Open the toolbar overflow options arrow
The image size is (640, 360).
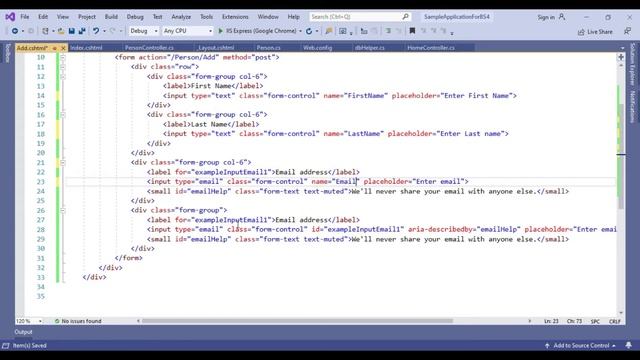click(452, 33)
